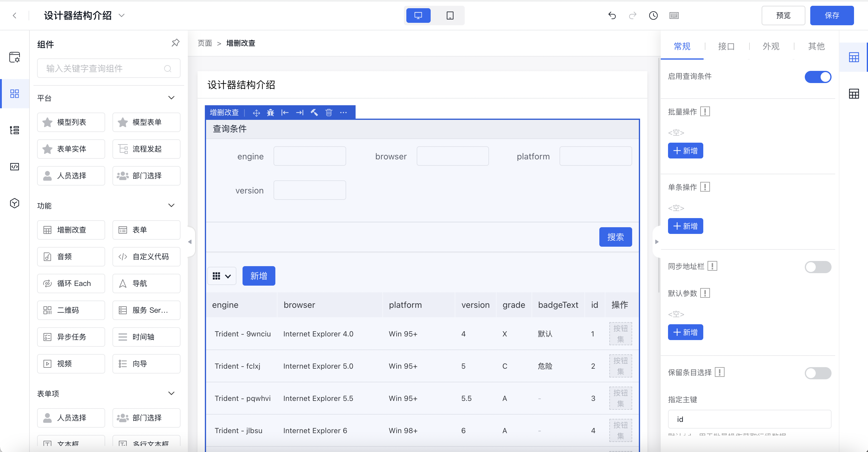Select the 流程发起 component
The width and height of the screenshot is (868, 452).
pyautogui.click(x=146, y=149)
